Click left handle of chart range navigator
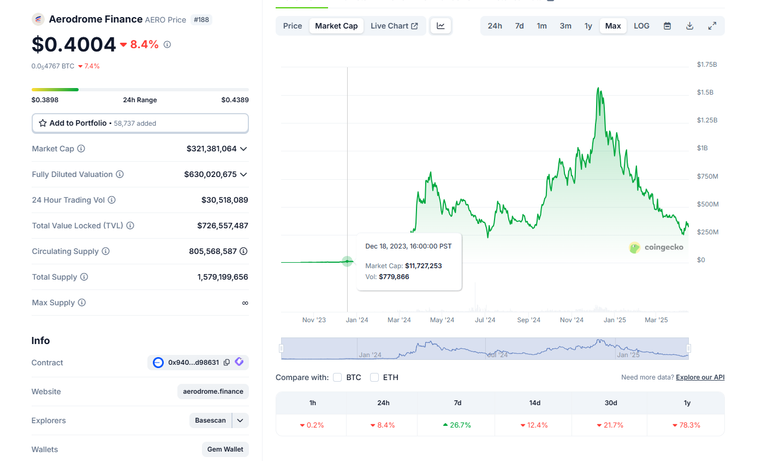 [x=281, y=348]
